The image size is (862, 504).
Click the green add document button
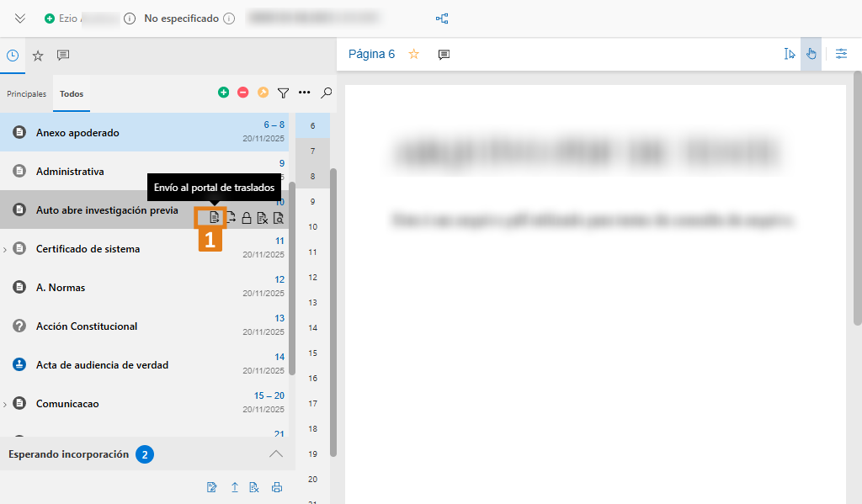click(x=223, y=93)
